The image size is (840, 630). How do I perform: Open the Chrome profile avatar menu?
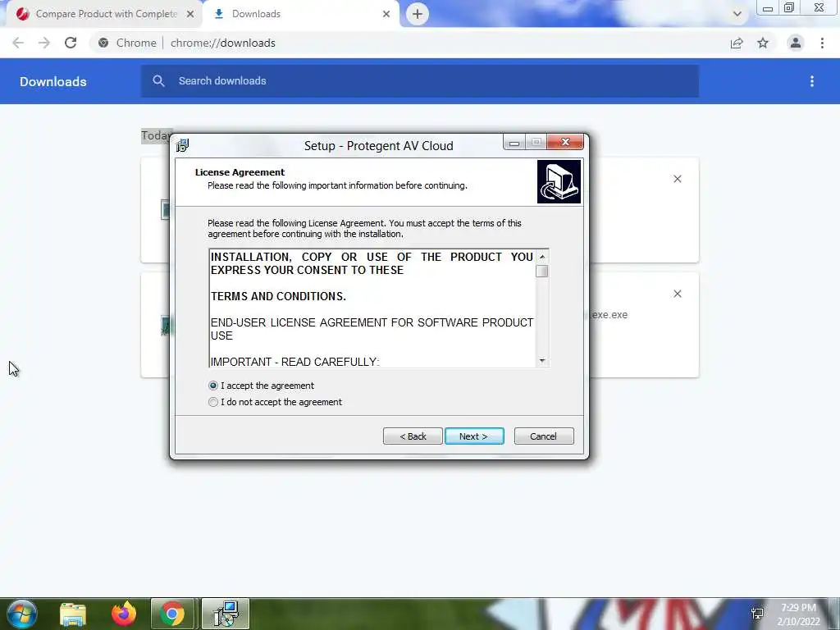tap(796, 43)
